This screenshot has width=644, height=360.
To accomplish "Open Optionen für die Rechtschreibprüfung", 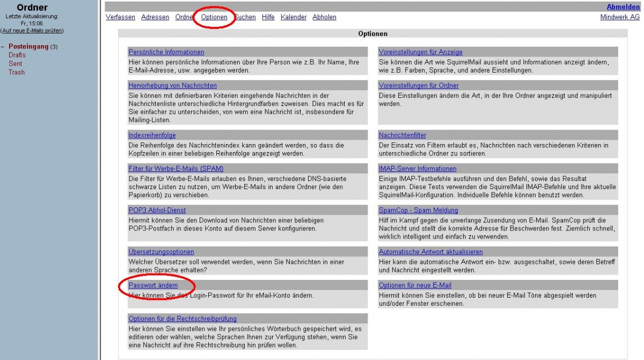I will 182,319.
